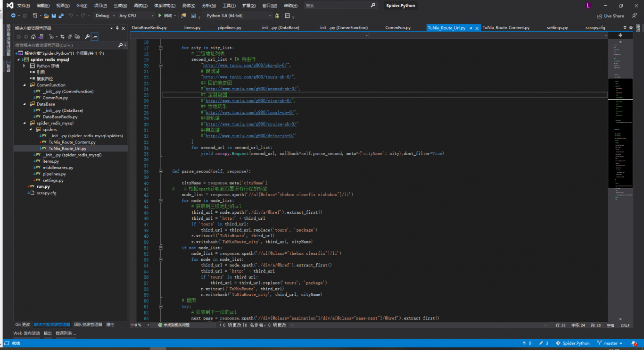Click the split editor icon above the minimap
The image size is (644, 350).
[x=620, y=35]
